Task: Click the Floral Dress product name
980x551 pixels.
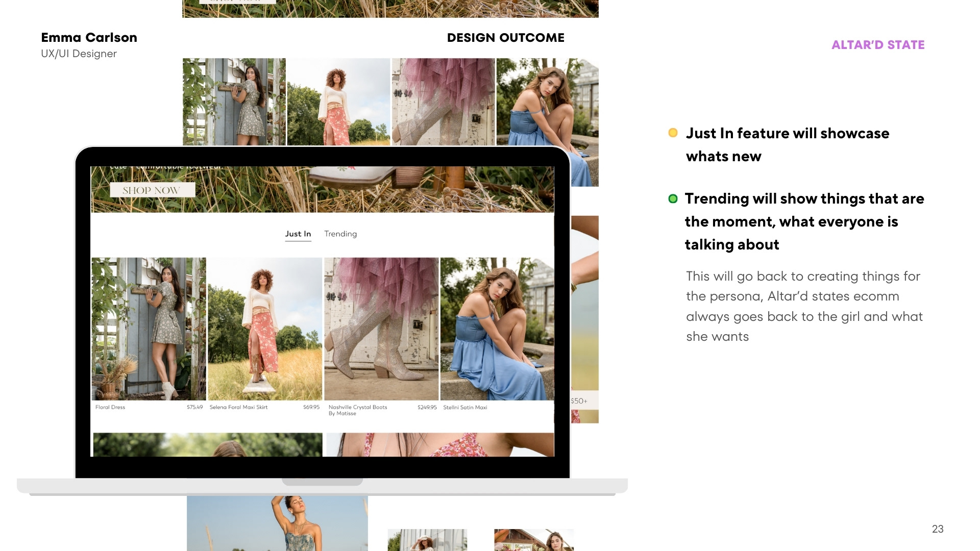Action: point(110,407)
